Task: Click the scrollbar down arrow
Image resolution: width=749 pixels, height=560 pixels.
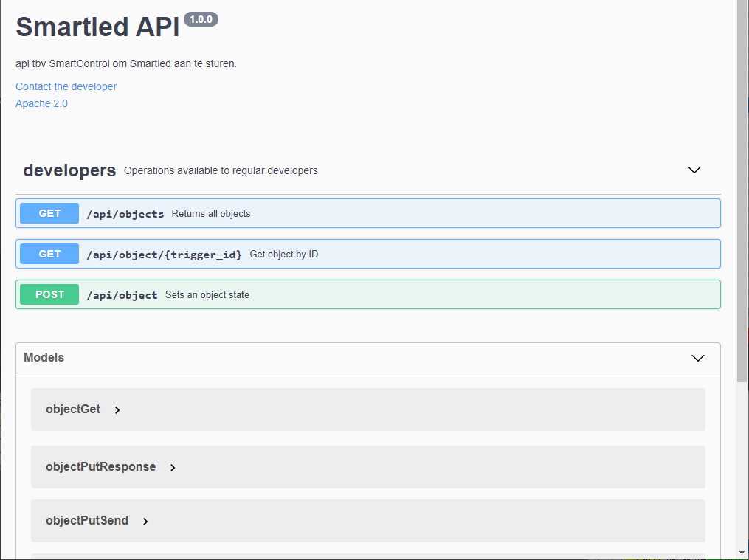Action: point(742,554)
